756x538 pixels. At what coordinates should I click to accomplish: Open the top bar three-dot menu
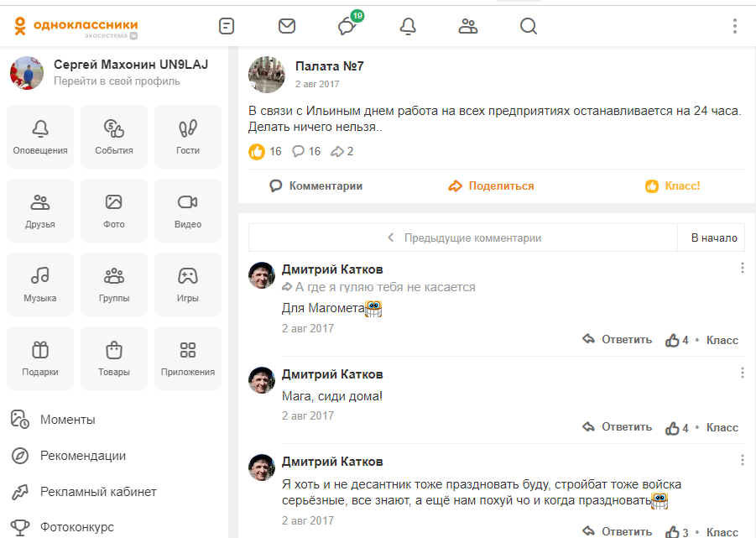(735, 26)
